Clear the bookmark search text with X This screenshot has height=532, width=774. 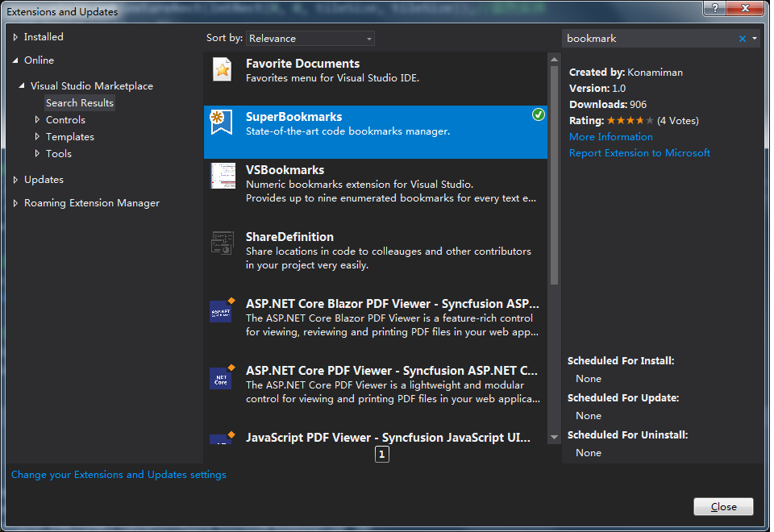tap(742, 39)
